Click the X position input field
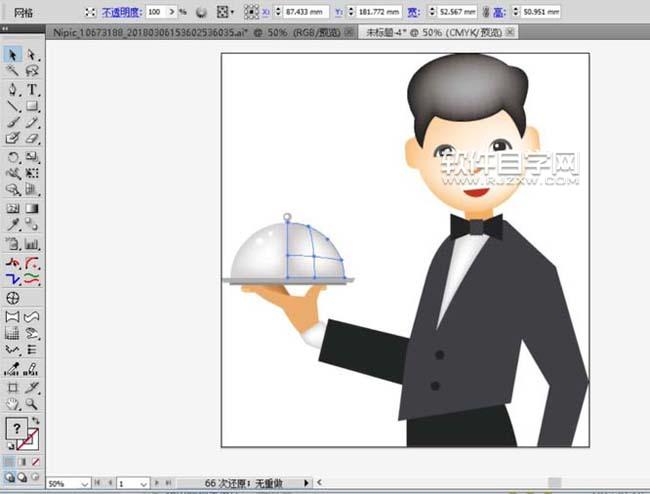Image resolution: width=650 pixels, height=494 pixels. coord(305,12)
